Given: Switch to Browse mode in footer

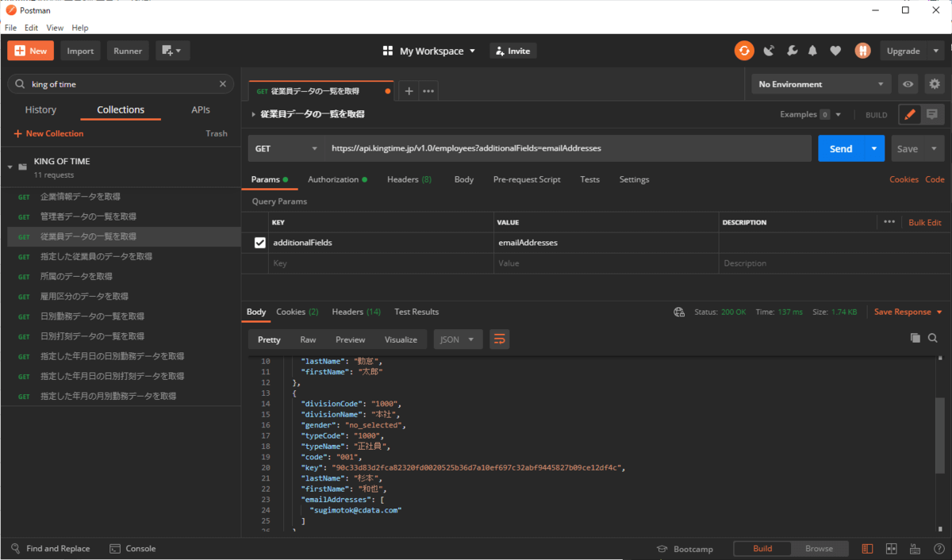Looking at the screenshot, I should [x=819, y=548].
